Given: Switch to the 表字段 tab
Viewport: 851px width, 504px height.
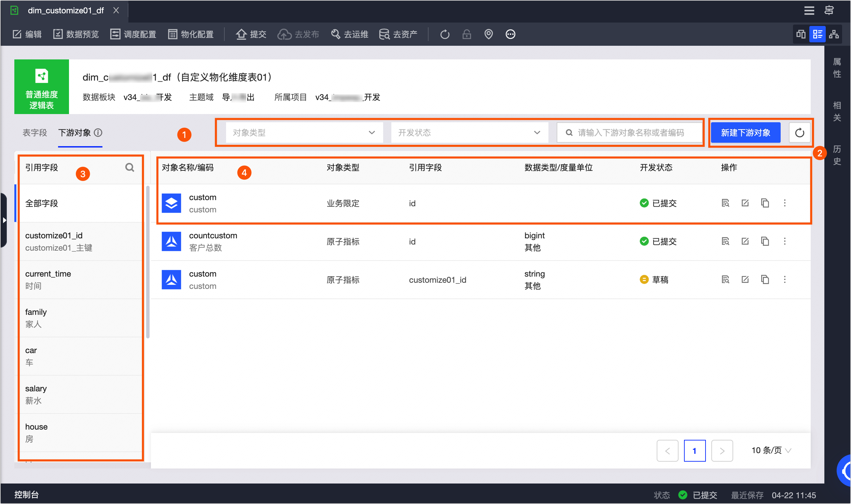Looking at the screenshot, I should point(35,132).
